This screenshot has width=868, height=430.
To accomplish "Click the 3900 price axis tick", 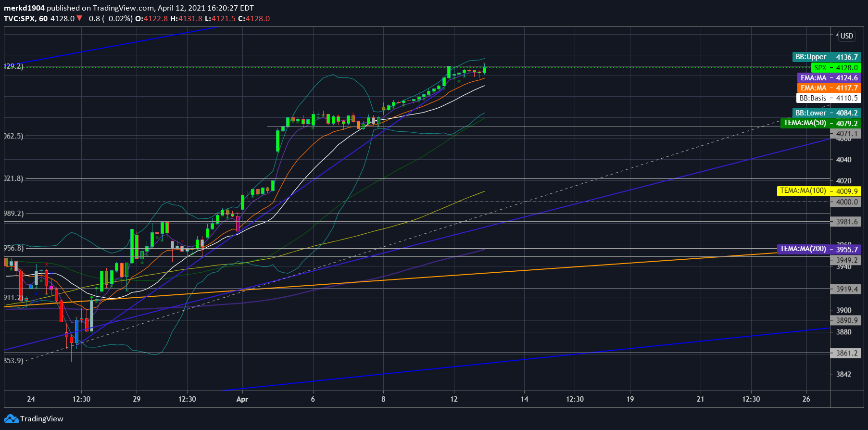I will 844,310.
